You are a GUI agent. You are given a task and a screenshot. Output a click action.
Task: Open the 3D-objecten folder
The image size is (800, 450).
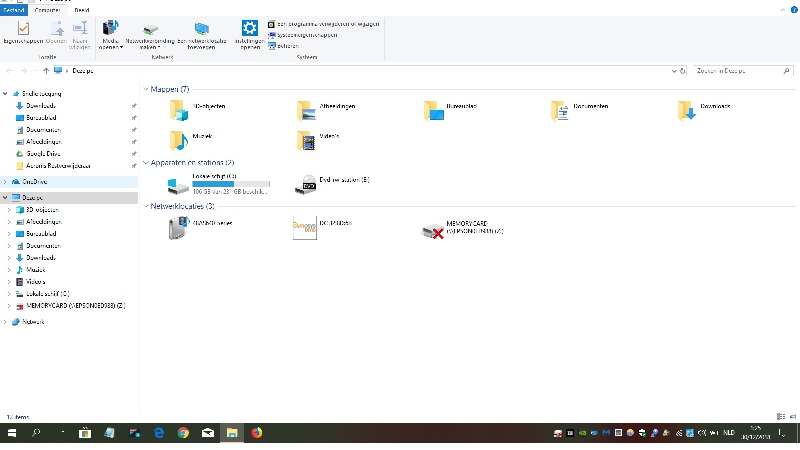click(x=179, y=109)
